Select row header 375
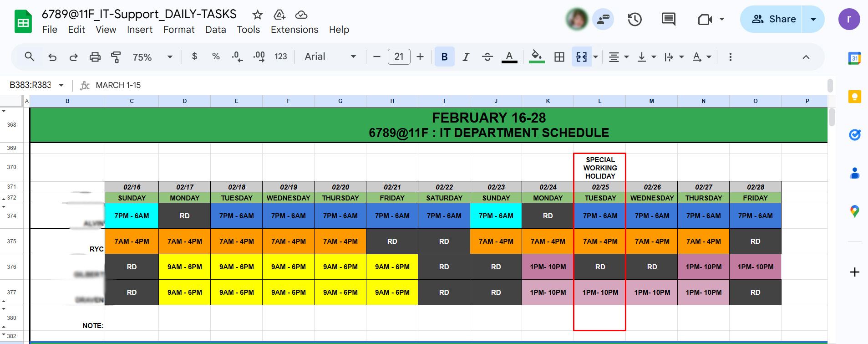The width and height of the screenshot is (868, 344). [x=11, y=241]
